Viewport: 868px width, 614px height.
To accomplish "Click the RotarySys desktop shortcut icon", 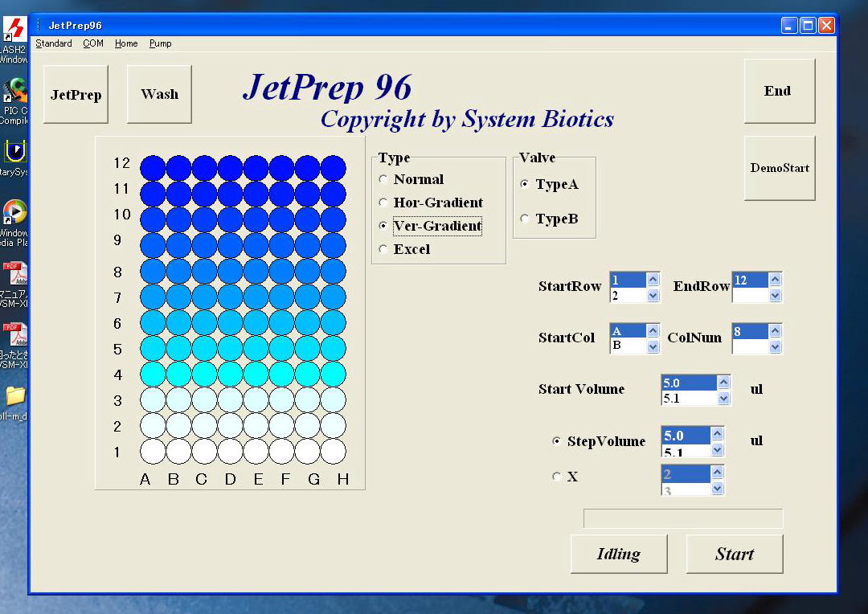I will tap(14, 152).
